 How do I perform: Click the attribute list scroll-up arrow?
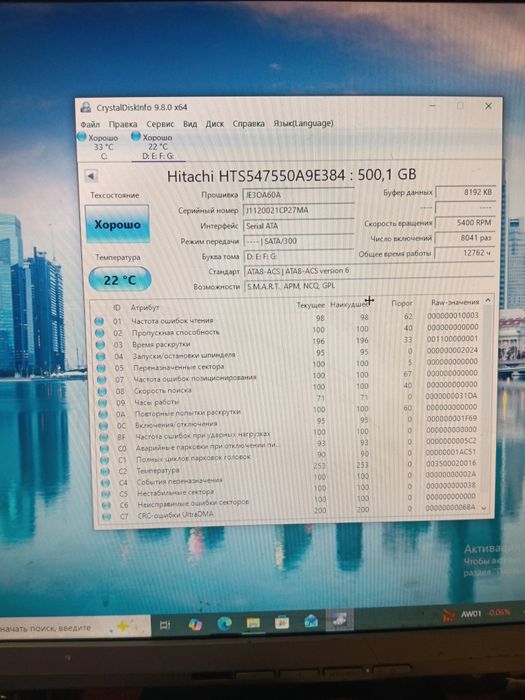pyautogui.click(x=488, y=300)
